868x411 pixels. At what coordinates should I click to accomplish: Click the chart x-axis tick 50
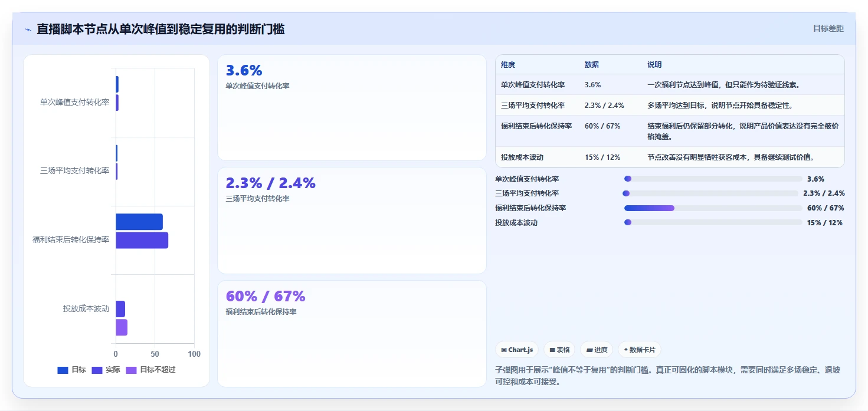click(155, 354)
